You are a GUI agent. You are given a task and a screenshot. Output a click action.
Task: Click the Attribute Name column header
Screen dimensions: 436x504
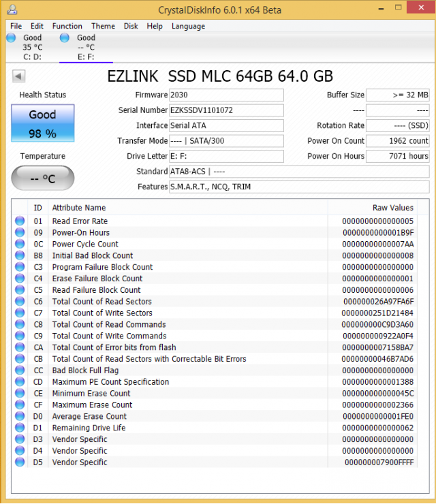click(x=188, y=208)
